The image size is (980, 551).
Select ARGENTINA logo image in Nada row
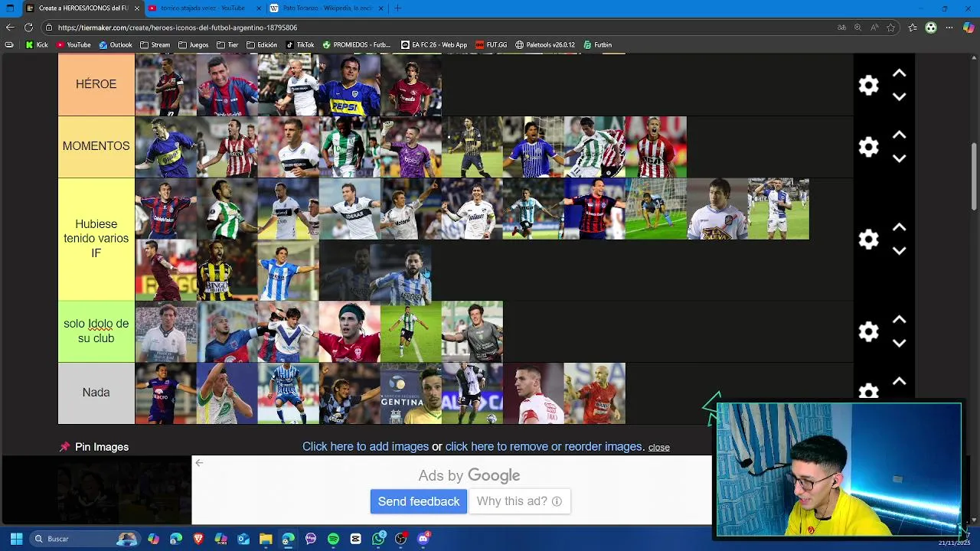(410, 393)
